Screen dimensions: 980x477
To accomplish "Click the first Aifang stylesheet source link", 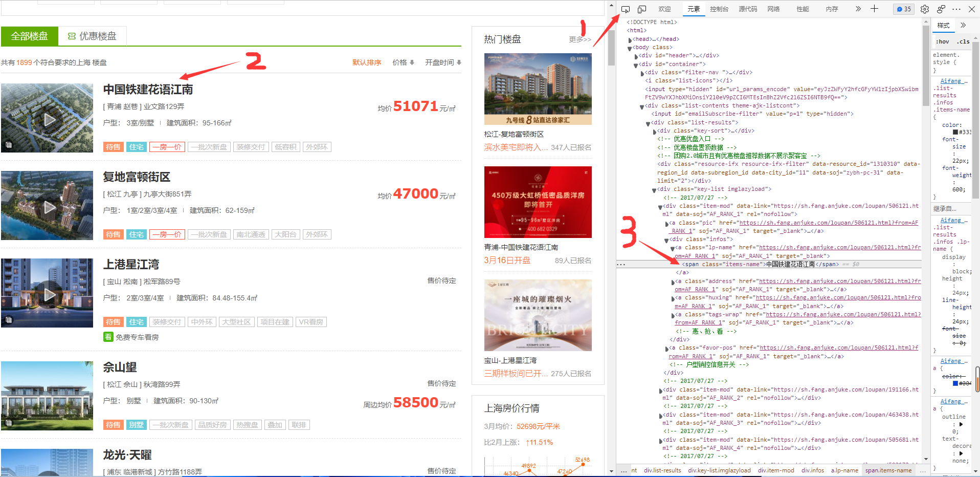I will tap(954, 81).
